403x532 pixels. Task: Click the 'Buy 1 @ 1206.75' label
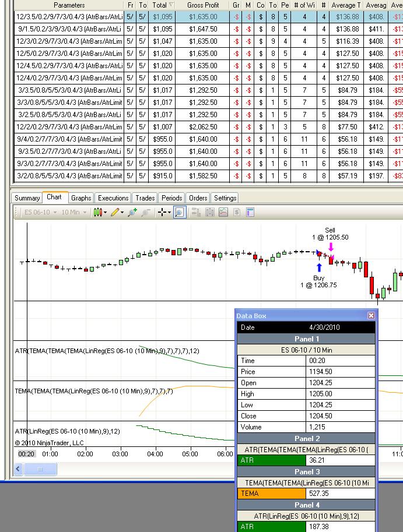pos(318,281)
